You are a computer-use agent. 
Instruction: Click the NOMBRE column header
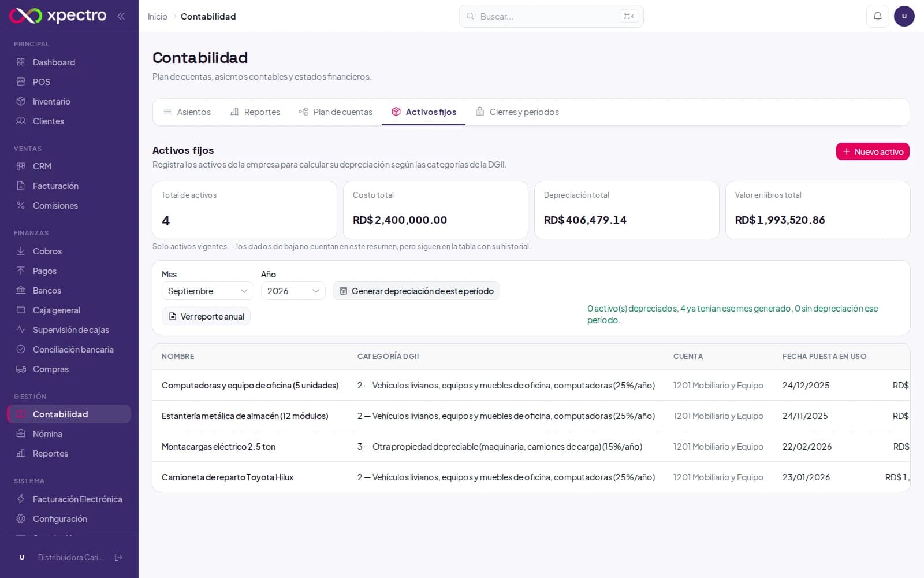coord(178,357)
